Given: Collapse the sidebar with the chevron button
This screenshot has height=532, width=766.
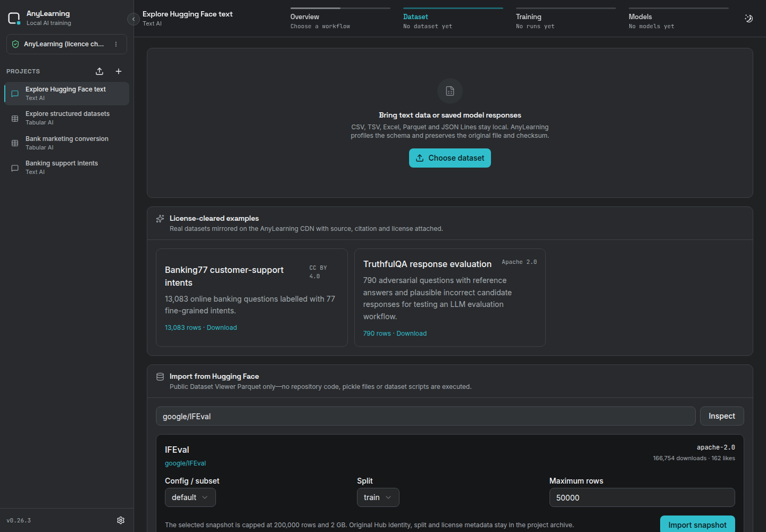Looking at the screenshot, I should (134, 19).
